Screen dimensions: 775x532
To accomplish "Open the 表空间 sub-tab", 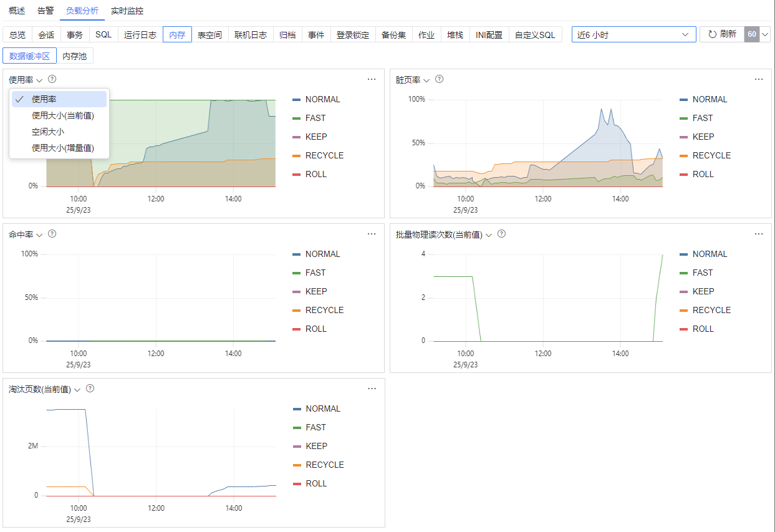I will click(209, 35).
